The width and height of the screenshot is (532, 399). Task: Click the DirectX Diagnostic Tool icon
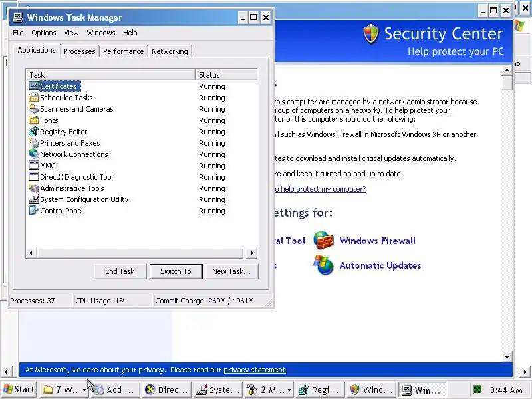click(34, 176)
